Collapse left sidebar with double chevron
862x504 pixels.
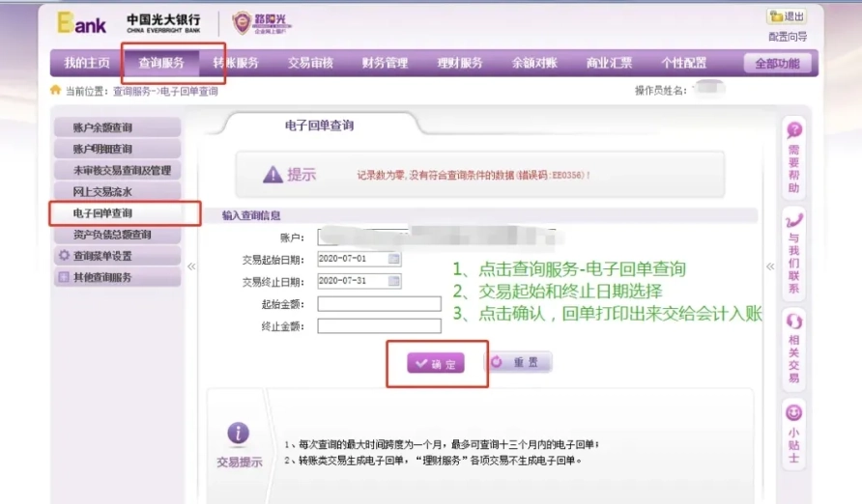pyautogui.click(x=191, y=266)
